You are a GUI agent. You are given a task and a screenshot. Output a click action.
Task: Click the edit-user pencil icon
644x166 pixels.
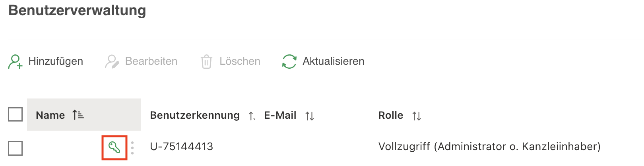tap(112, 62)
